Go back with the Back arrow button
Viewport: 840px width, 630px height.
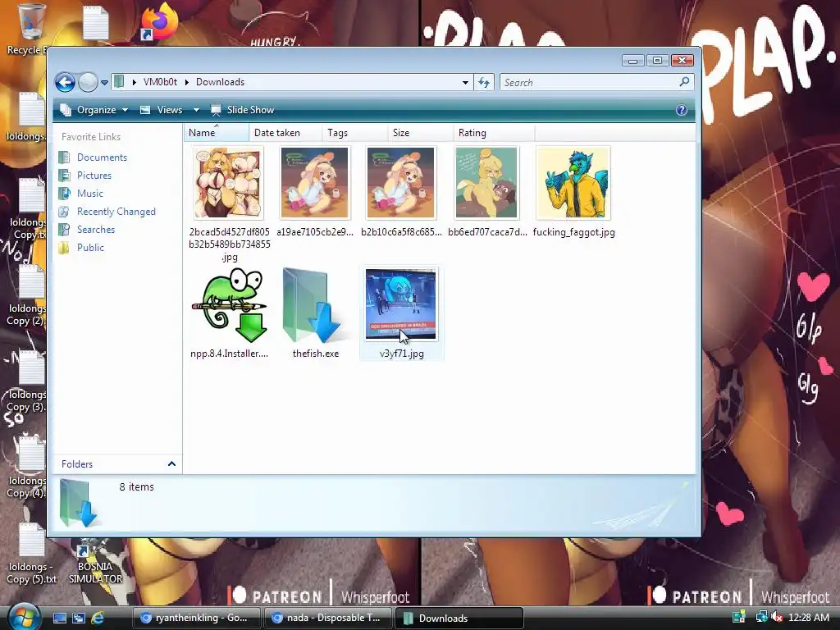[65, 82]
